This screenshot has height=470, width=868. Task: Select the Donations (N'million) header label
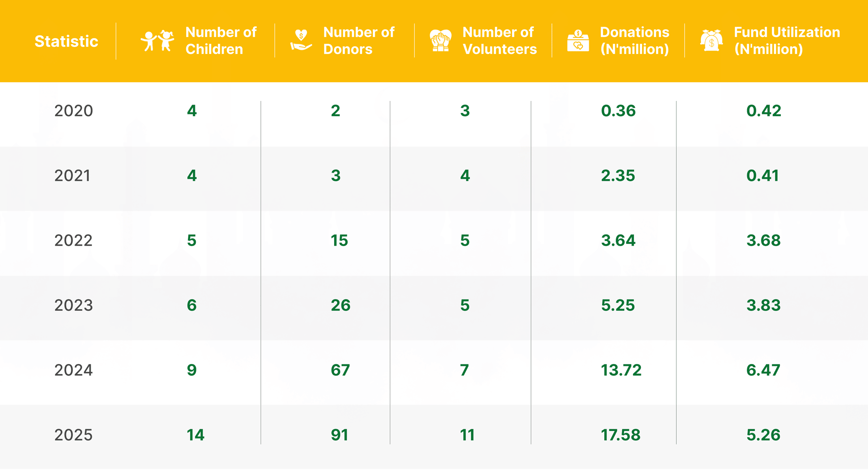point(635,41)
